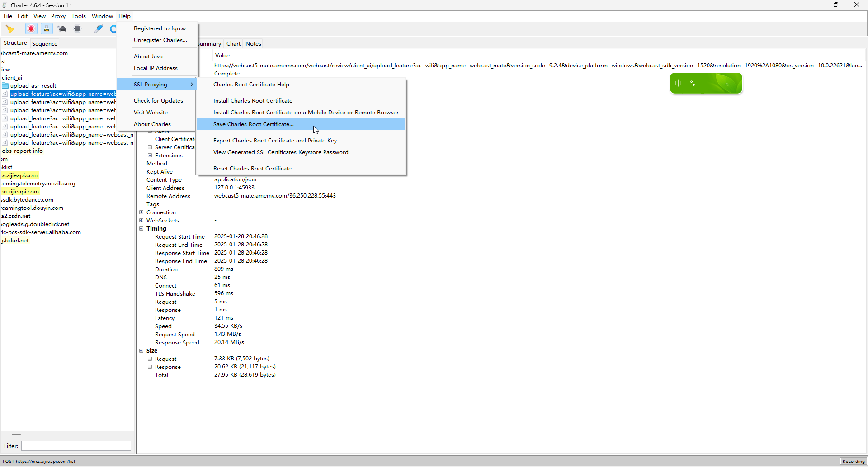The height and width of the screenshot is (467, 868).
Task: Choose Install Charles Root Certificate
Action: (x=301, y=101)
